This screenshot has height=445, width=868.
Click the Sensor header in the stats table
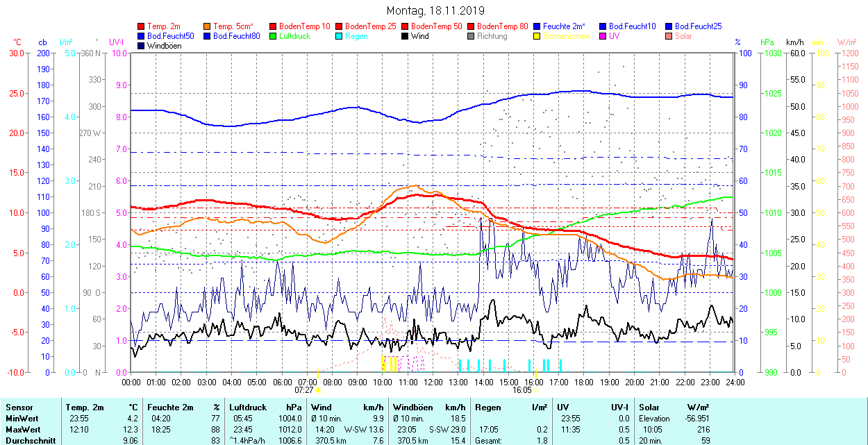[x=19, y=407]
